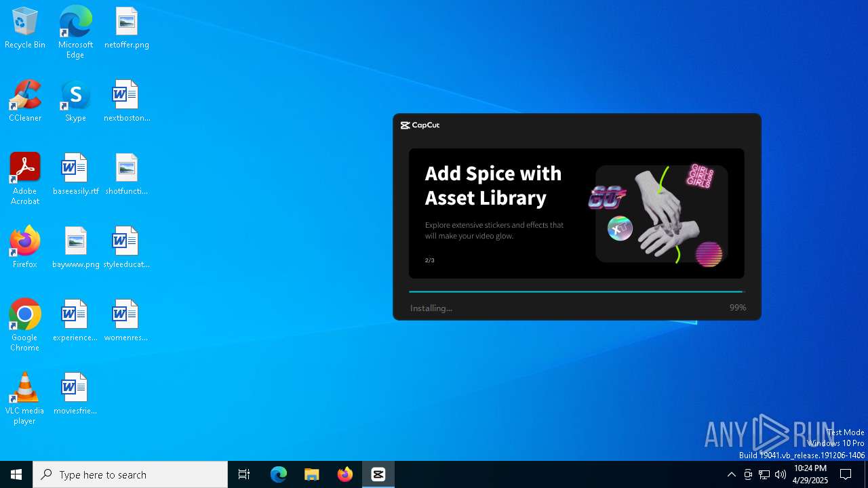Open the Windows Start menu
Viewport: 868px width, 488px height.
(x=16, y=474)
